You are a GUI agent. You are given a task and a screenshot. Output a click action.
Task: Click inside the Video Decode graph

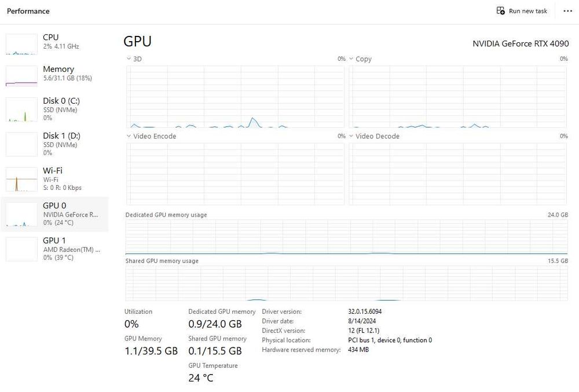pyautogui.click(x=457, y=174)
